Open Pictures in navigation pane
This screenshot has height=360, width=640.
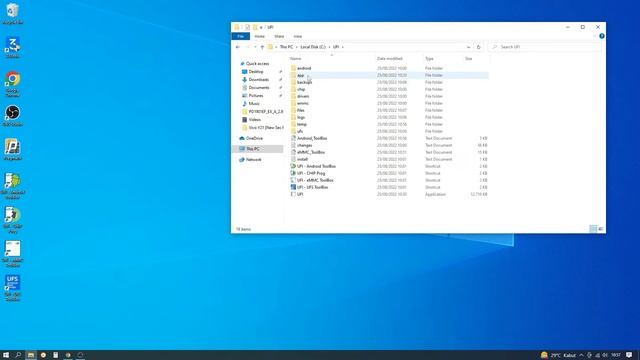tap(256, 96)
